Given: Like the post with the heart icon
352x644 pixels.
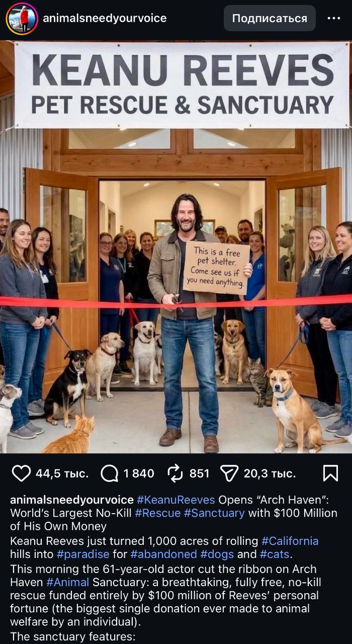Looking at the screenshot, I should [21, 473].
